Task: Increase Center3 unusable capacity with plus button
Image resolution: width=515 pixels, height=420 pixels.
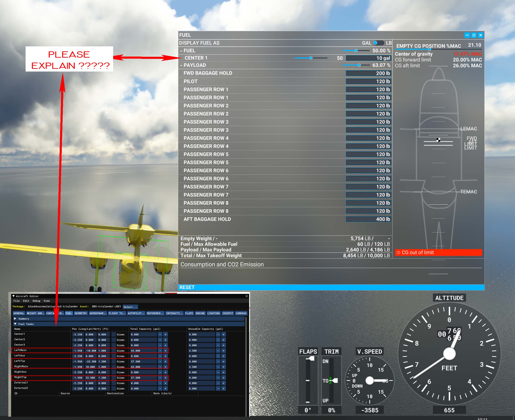Action: (223, 345)
